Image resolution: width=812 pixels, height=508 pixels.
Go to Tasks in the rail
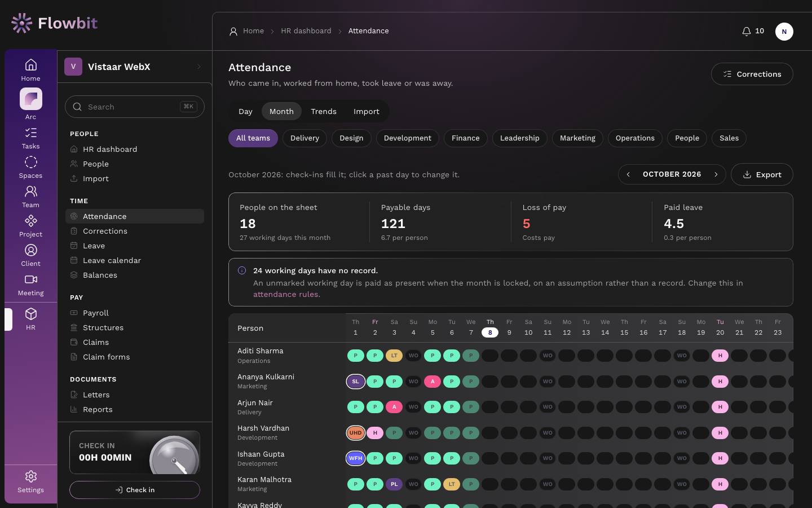pos(30,138)
